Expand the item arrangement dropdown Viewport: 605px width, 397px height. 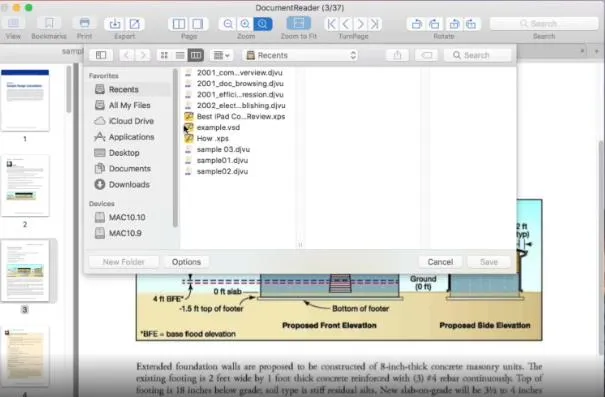(221, 55)
